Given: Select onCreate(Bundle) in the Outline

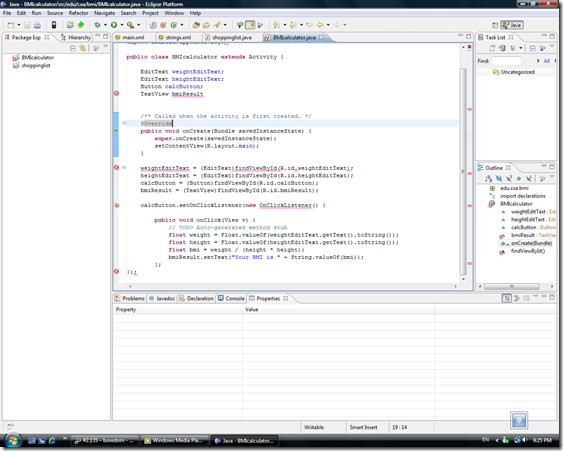Looking at the screenshot, I should click(527, 243).
